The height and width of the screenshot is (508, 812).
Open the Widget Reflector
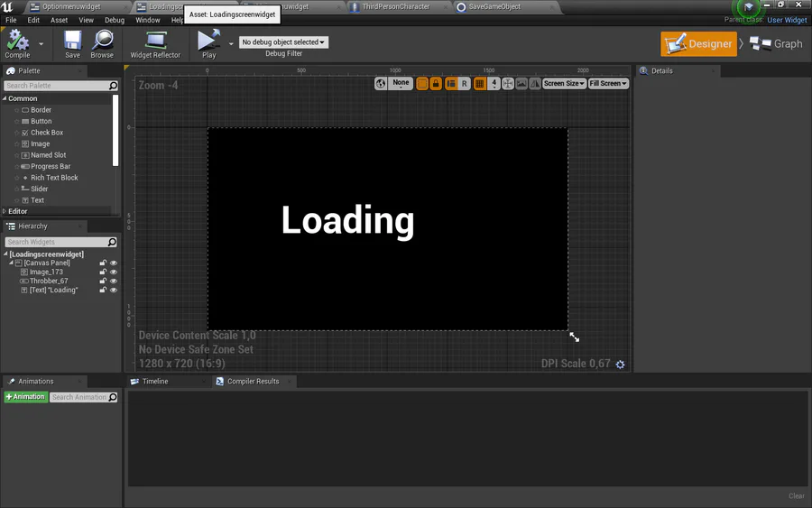pyautogui.click(x=155, y=43)
